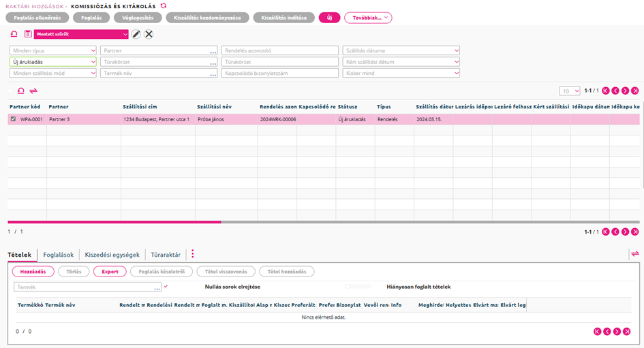Reset filters with the arrow icon above the filters
The height and width of the screenshot is (348, 644).
(x=14, y=34)
